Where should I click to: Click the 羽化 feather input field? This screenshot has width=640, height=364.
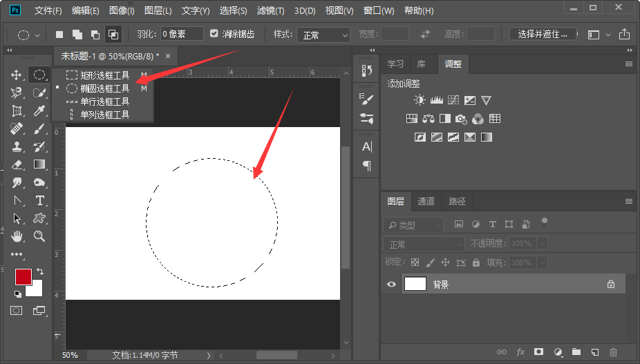(182, 34)
